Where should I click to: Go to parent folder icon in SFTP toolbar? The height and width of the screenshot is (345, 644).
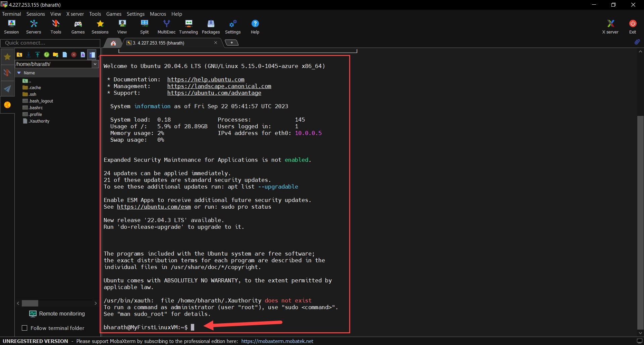coord(19,55)
